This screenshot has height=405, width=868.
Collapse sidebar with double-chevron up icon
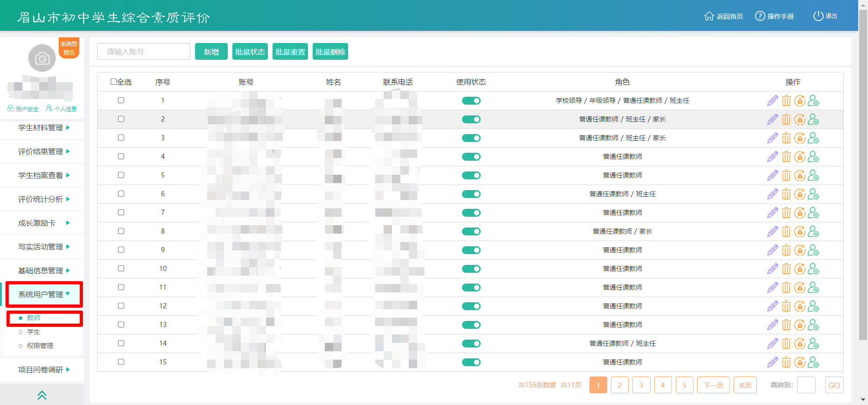[x=42, y=395]
